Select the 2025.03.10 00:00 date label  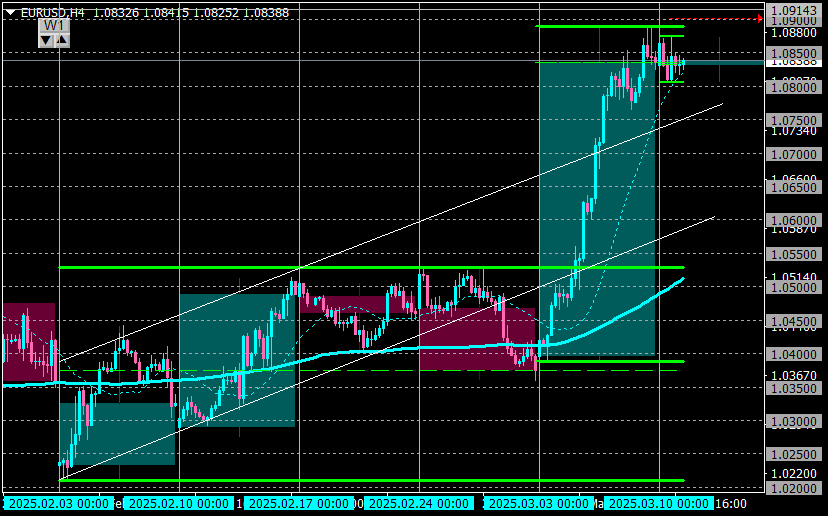coord(659,503)
